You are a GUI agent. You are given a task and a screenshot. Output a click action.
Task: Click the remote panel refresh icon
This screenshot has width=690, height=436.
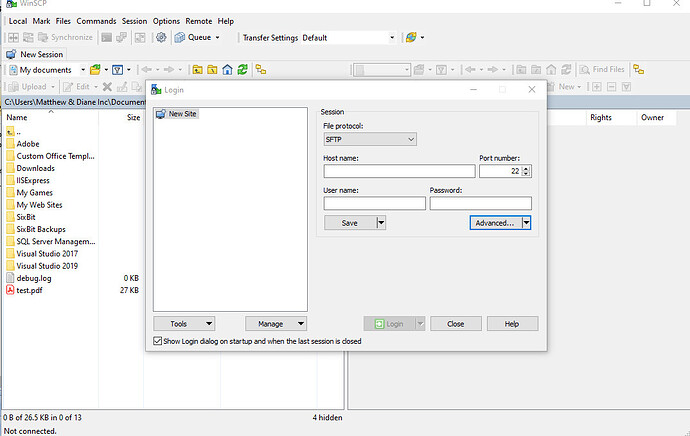[x=566, y=70]
